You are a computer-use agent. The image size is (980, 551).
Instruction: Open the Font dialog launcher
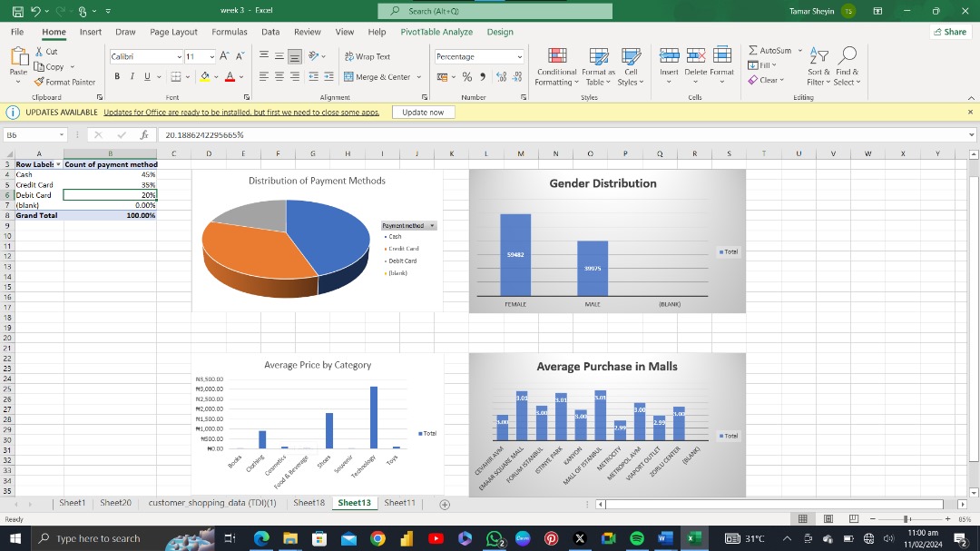(246, 97)
